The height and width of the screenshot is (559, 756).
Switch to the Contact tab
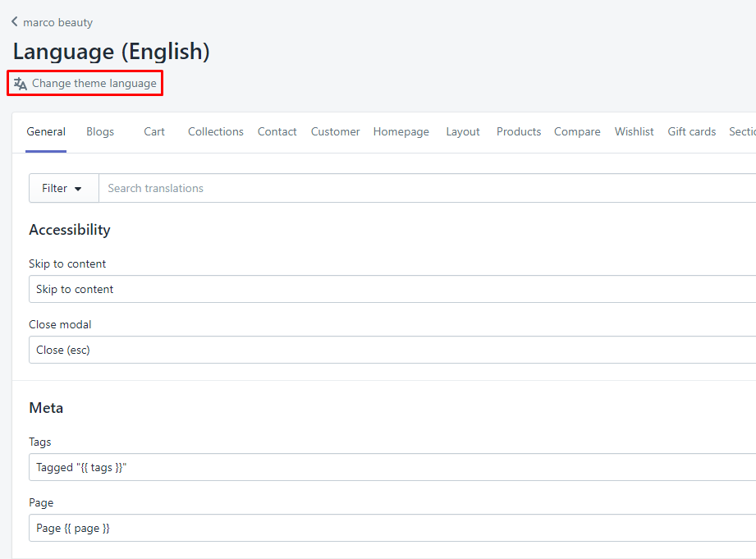[277, 131]
